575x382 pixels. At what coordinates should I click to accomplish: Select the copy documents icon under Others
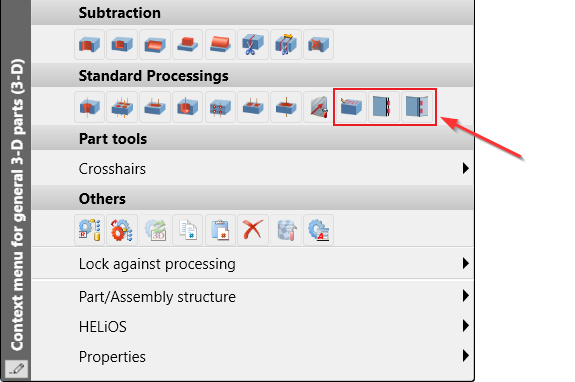[x=187, y=230]
